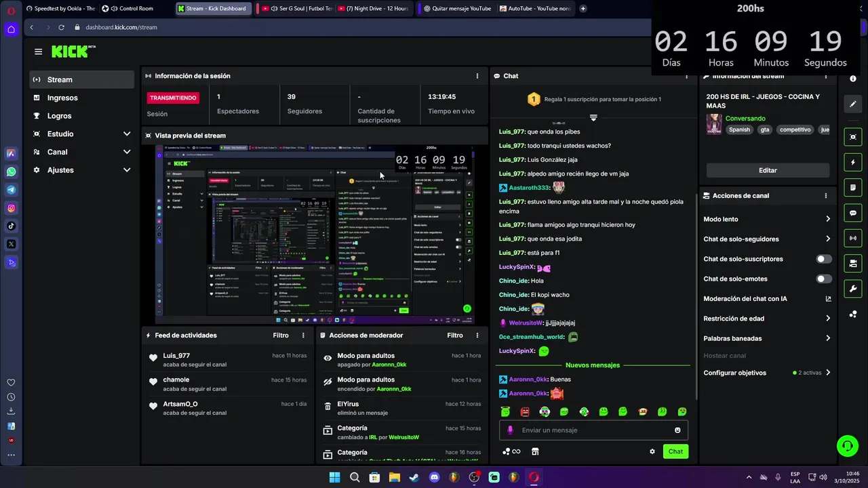Open the hamburger menu beside the Kick logo

38,52
